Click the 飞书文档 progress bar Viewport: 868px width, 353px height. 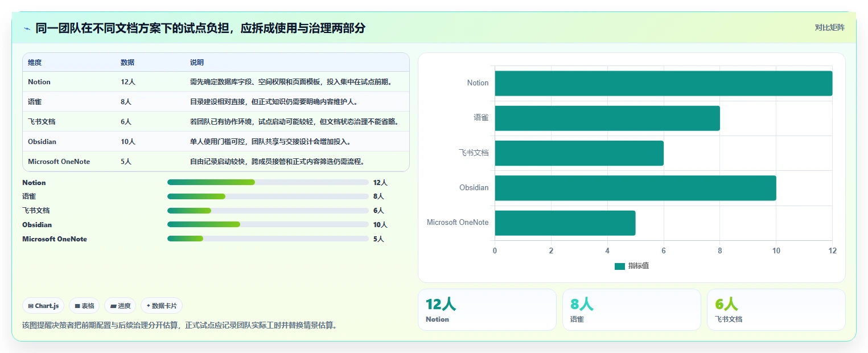click(268, 211)
